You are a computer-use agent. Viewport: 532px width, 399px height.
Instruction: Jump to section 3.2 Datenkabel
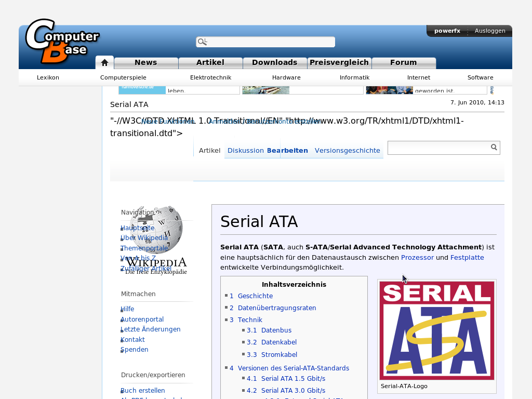coord(272,342)
